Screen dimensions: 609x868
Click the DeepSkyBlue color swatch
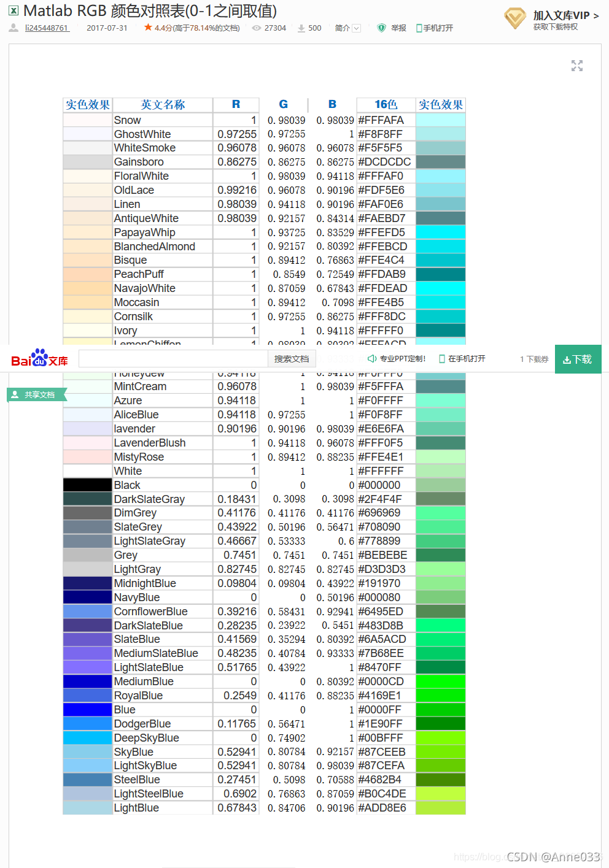87,737
